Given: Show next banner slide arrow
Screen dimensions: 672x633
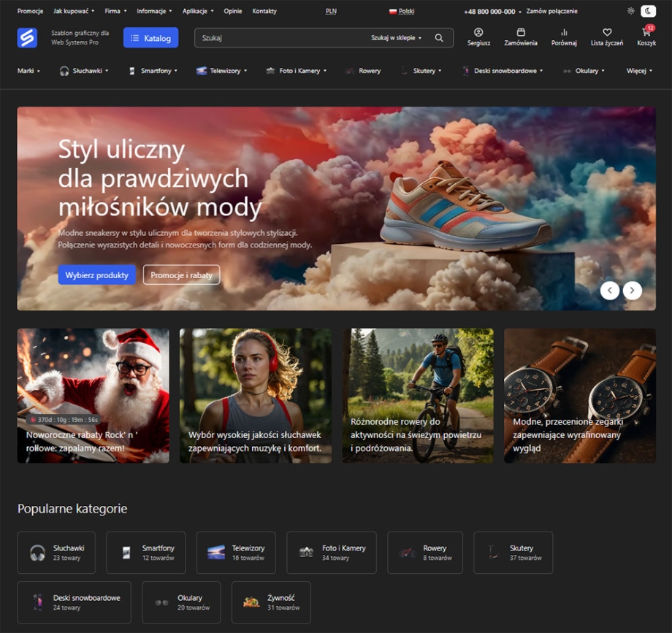Looking at the screenshot, I should coord(633,291).
